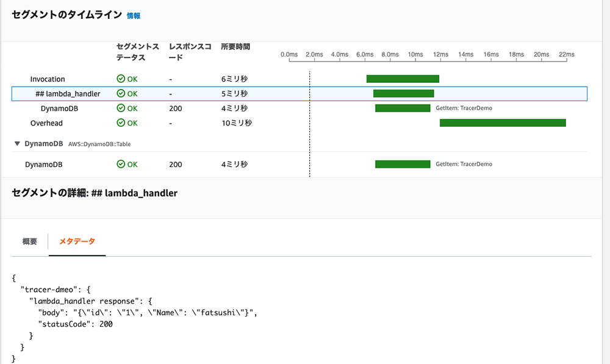The image size is (610, 364).
Task: Open the 情報 info link
Action: (134, 16)
